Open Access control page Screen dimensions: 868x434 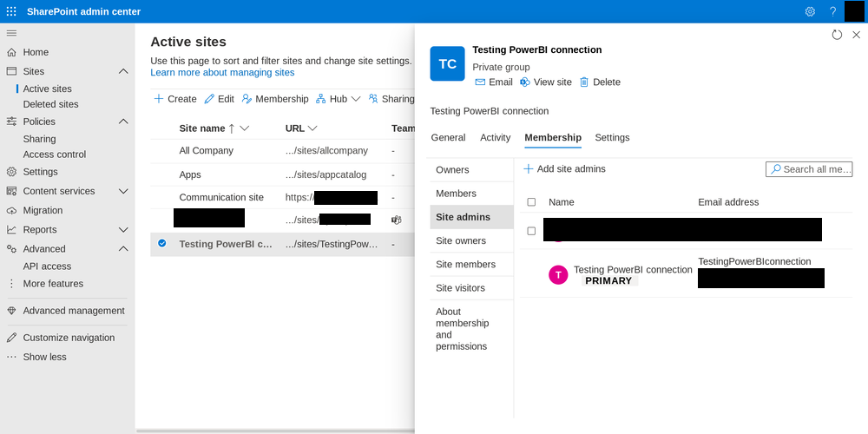tap(54, 155)
